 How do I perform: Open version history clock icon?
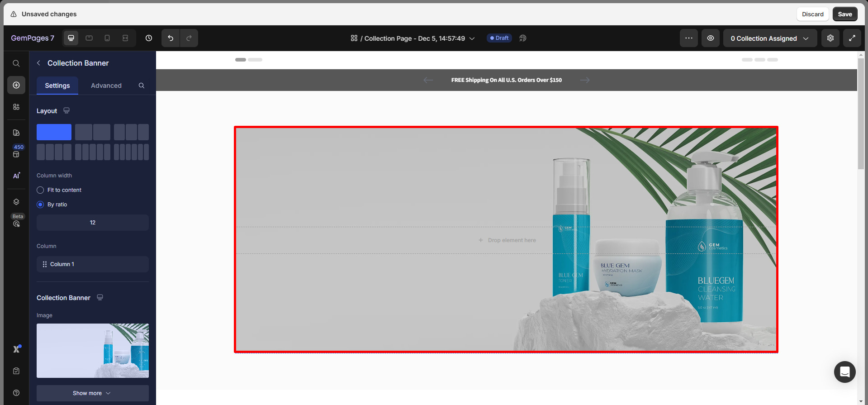[149, 38]
